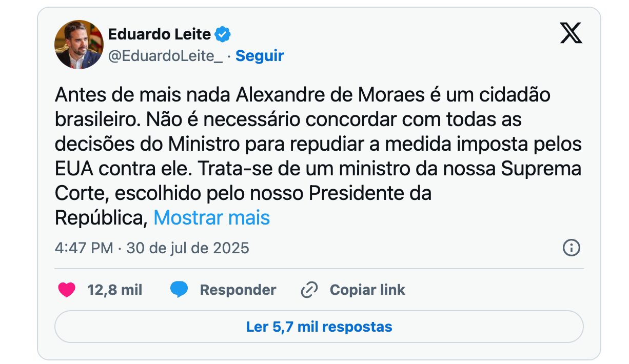Click the blue reply bubble icon
This screenshot has width=629, height=364.
(x=179, y=290)
